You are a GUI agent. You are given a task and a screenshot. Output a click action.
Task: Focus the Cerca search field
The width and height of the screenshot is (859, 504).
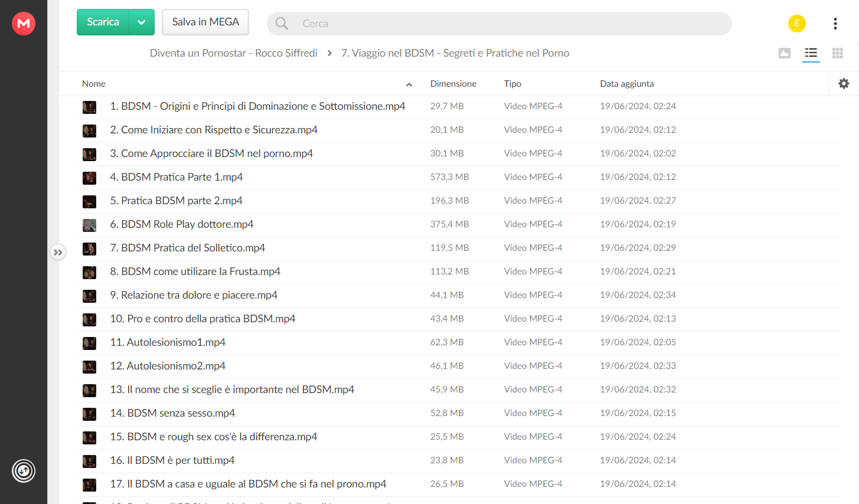click(x=499, y=24)
